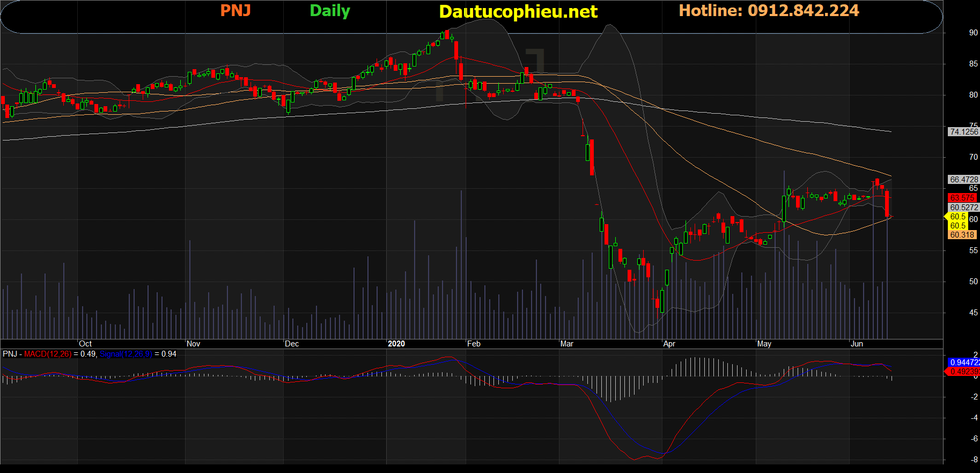Click the Jun label on time axis
Viewport: 980px width, 473px height.
pos(857,344)
